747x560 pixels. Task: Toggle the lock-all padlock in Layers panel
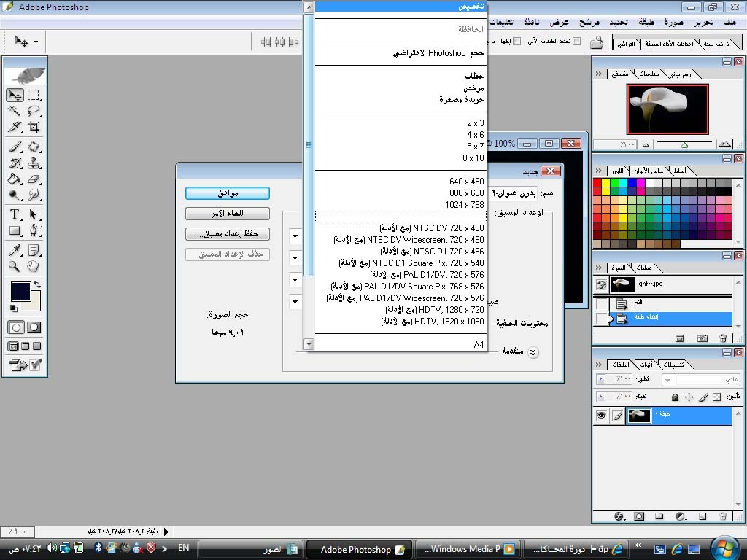675,397
